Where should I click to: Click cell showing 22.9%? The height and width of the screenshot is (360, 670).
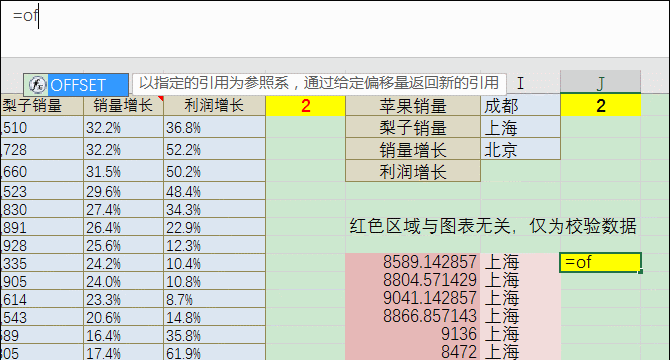click(x=215, y=227)
